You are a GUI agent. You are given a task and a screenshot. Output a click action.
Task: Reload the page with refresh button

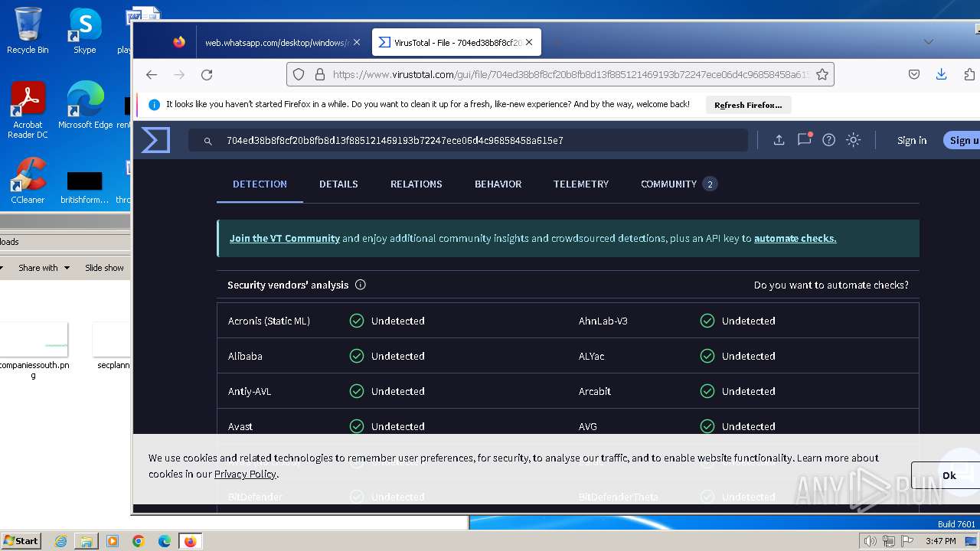207,74
